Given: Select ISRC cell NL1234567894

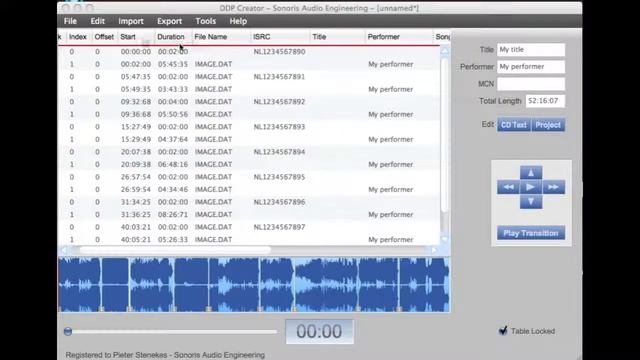Looking at the screenshot, I should [279, 152].
